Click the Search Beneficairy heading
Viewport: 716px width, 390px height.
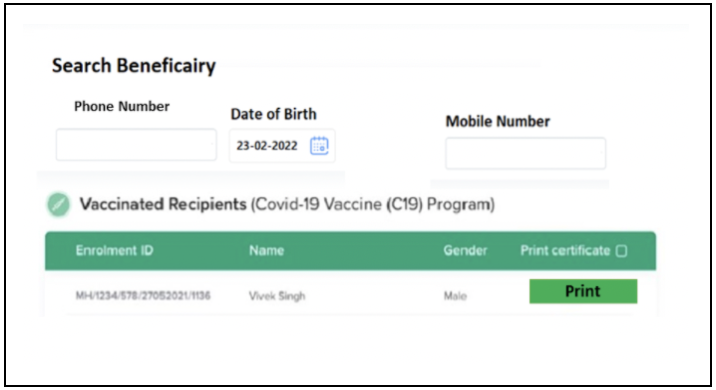coord(133,66)
